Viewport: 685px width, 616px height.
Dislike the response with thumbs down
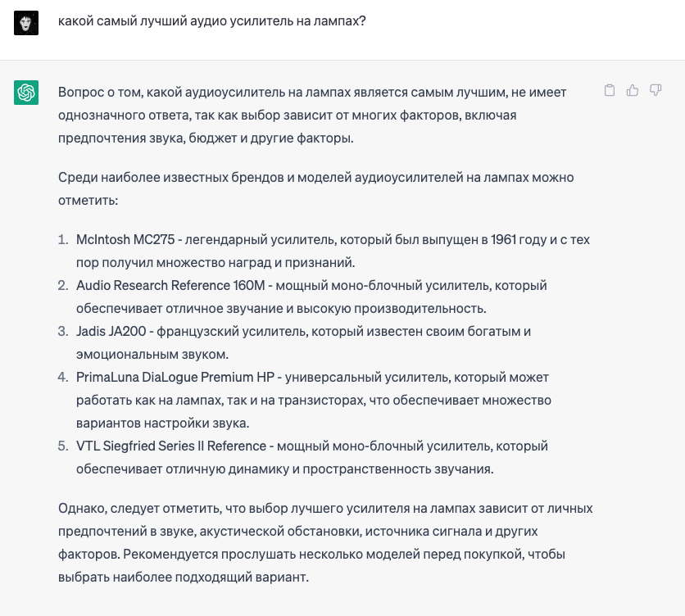click(x=656, y=91)
